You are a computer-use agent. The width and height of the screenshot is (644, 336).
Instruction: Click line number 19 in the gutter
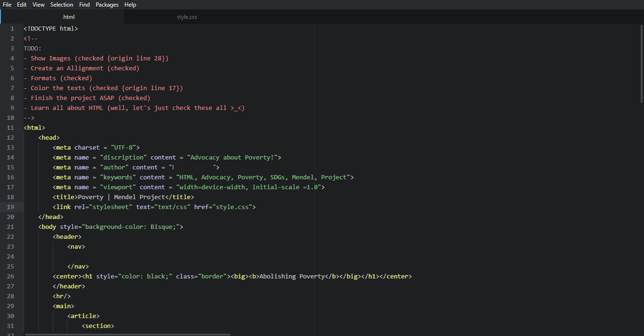coord(10,207)
